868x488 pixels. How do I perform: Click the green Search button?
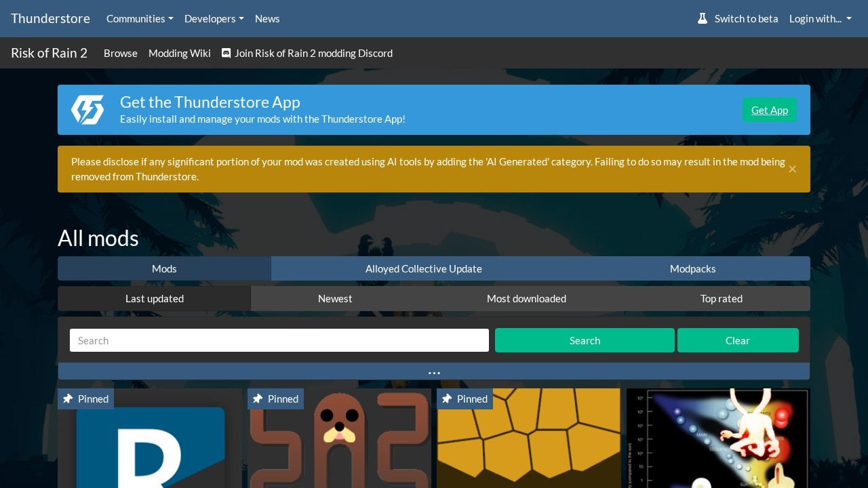(x=585, y=340)
